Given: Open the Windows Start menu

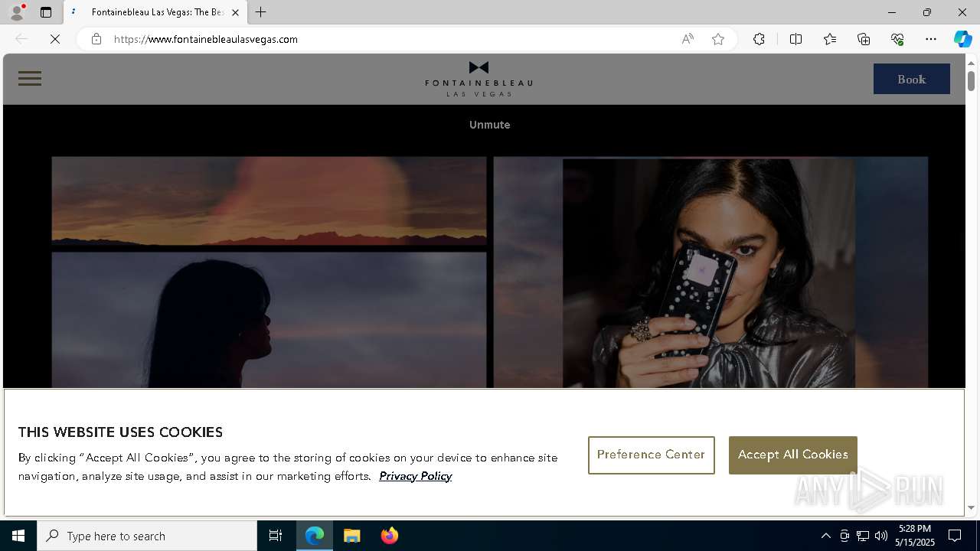Looking at the screenshot, I should (18, 536).
